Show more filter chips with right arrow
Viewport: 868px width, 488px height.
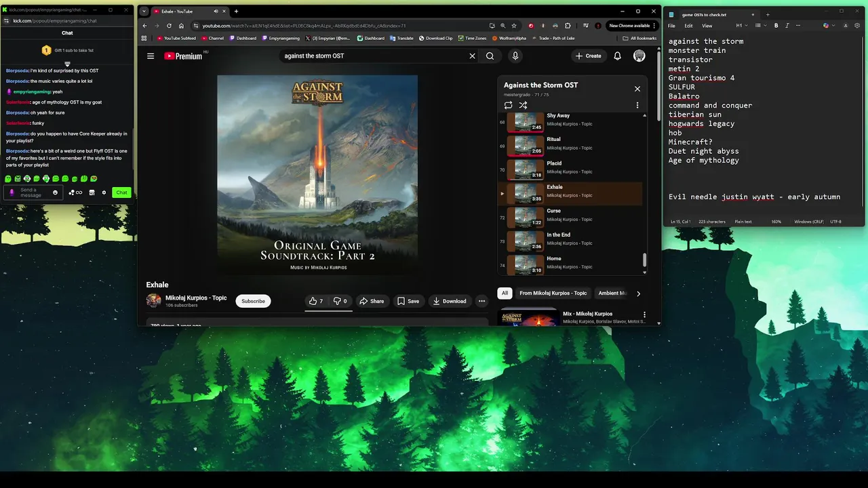click(638, 293)
